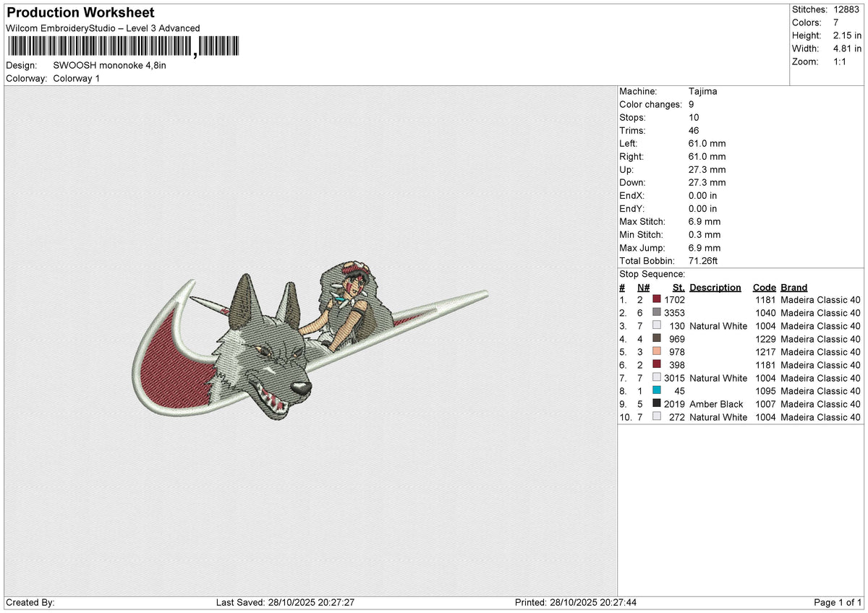Click the dark brown swatch beside 969
The image size is (868, 613).
pos(656,339)
